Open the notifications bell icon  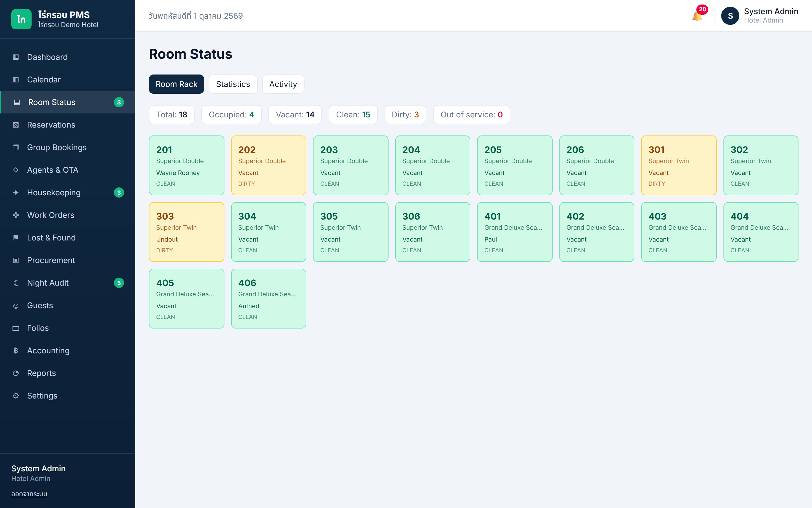click(x=697, y=16)
